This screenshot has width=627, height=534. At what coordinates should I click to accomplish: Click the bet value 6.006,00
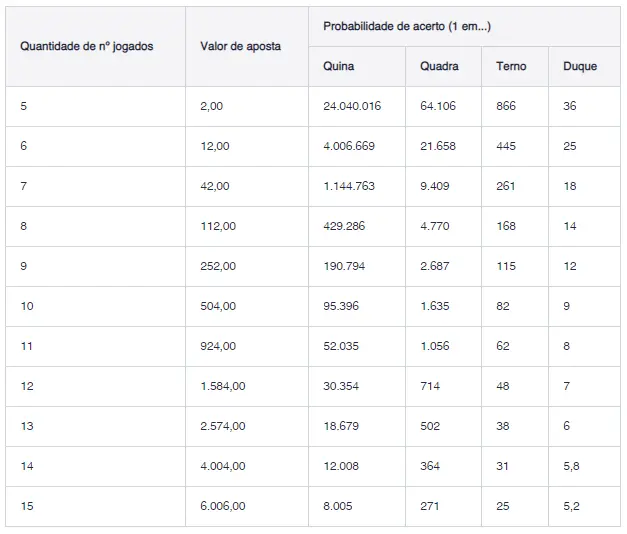pos(223,506)
